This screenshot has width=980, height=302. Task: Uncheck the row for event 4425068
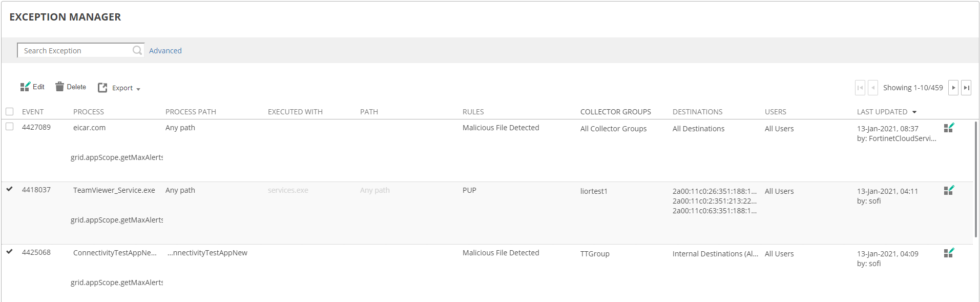[x=10, y=252]
